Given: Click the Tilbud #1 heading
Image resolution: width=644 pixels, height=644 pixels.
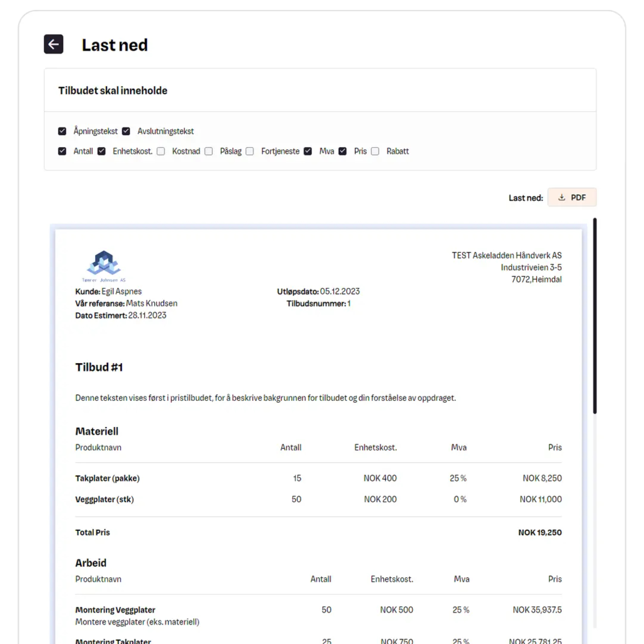Looking at the screenshot, I should (99, 367).
